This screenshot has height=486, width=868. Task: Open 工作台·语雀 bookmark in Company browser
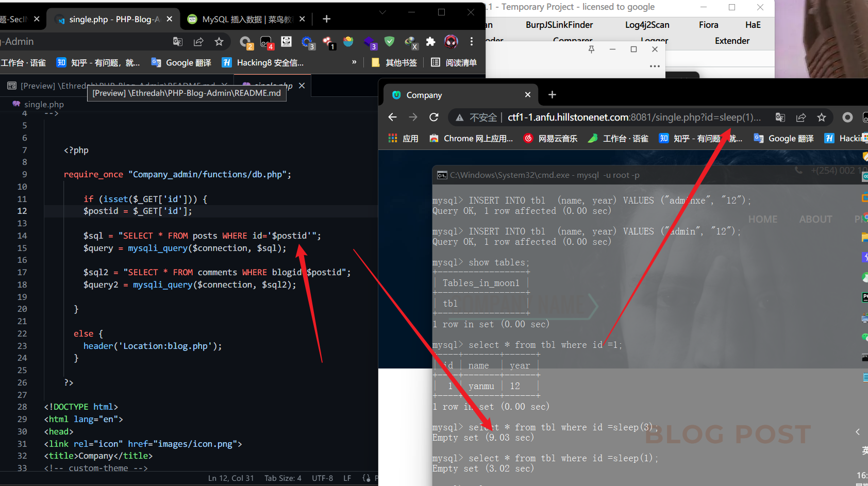click(619, 138)
